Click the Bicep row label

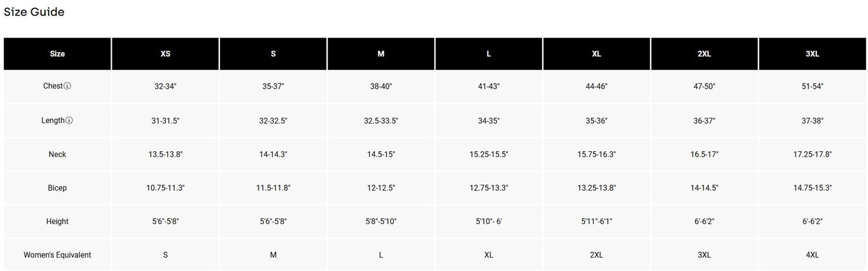coord(57,188)
